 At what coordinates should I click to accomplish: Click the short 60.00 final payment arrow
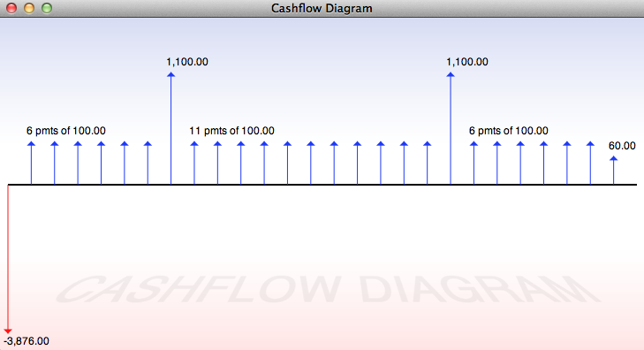[x=614, y=170]
